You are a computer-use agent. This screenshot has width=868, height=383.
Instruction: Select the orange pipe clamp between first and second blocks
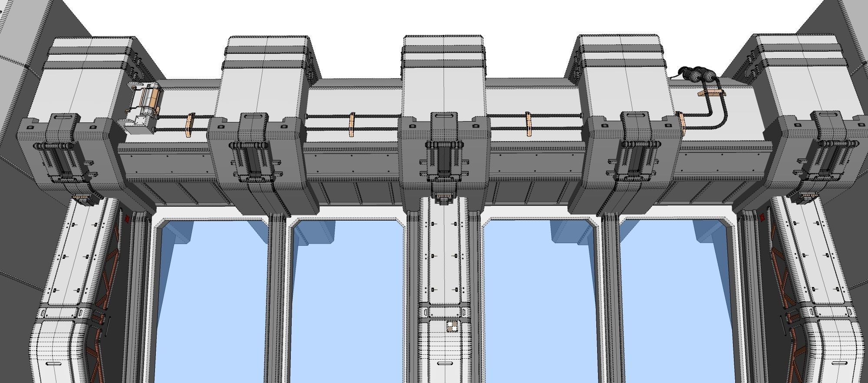[190, 125]
